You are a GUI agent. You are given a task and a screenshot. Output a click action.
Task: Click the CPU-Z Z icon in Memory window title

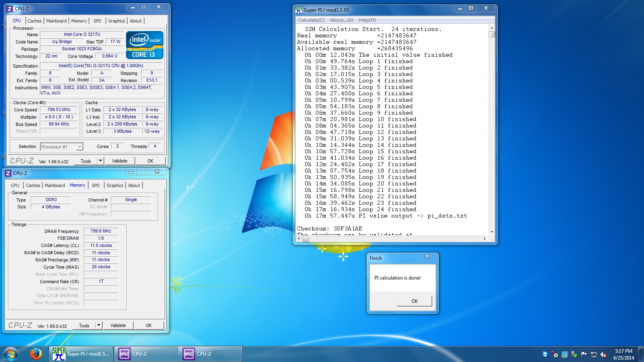(x=8, y=173)
